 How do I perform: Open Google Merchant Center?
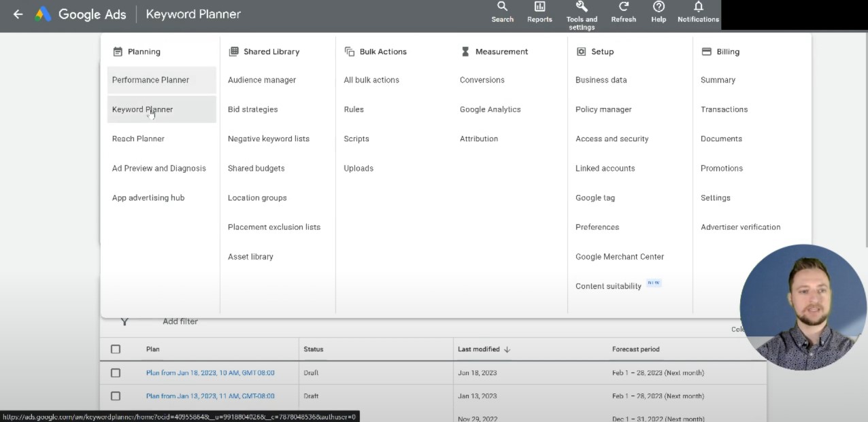[x=620, y=257]
